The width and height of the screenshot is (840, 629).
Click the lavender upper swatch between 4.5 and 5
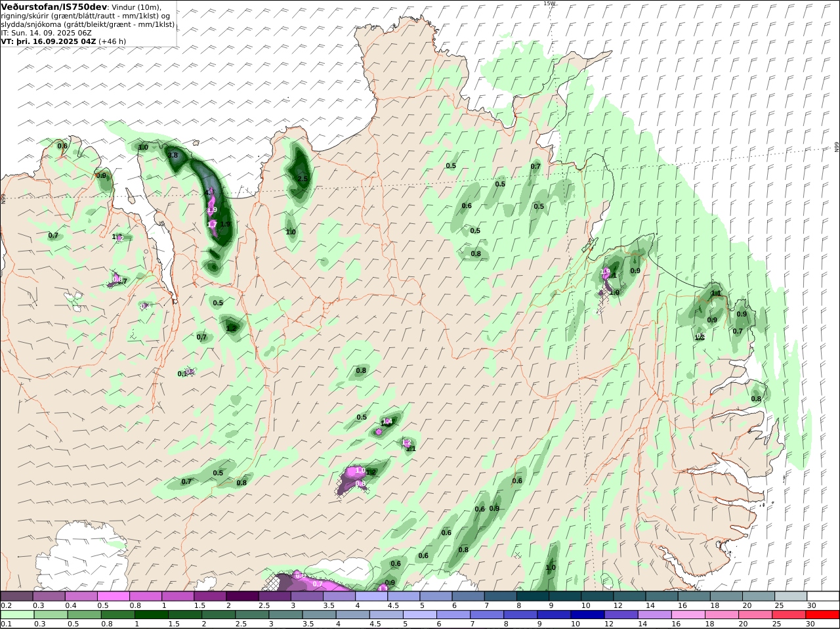click(404, 596)
